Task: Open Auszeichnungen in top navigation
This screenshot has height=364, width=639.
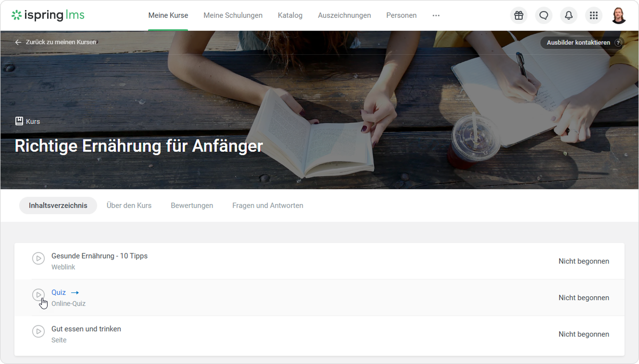Action: coord(344,15)
